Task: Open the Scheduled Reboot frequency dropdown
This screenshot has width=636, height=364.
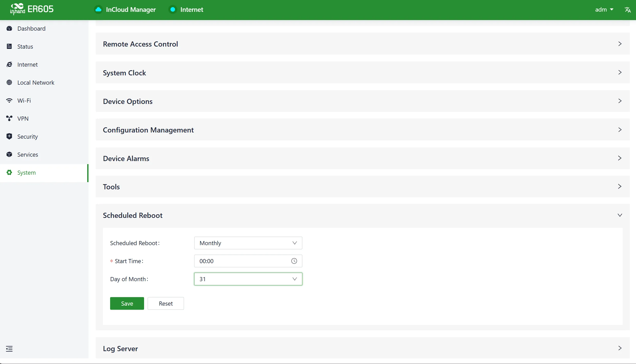Action: 248,243
